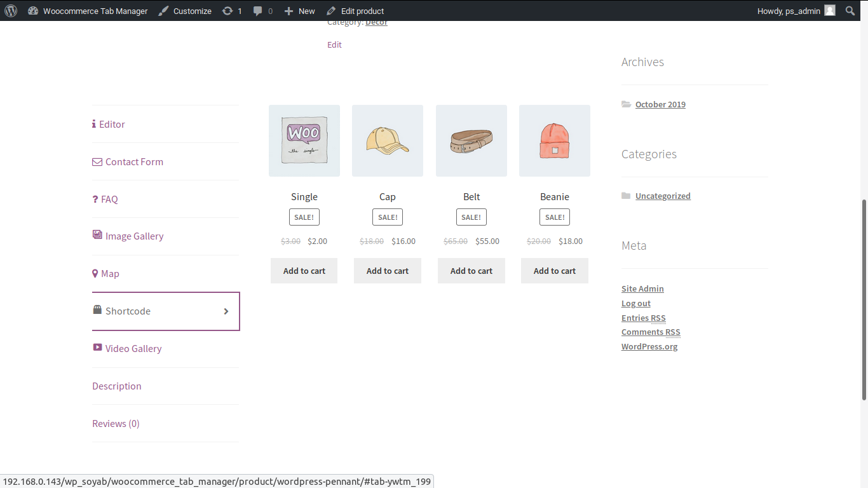Screen dimensions: 868x488
Task: Open the Belt product image
Action: 471,140
